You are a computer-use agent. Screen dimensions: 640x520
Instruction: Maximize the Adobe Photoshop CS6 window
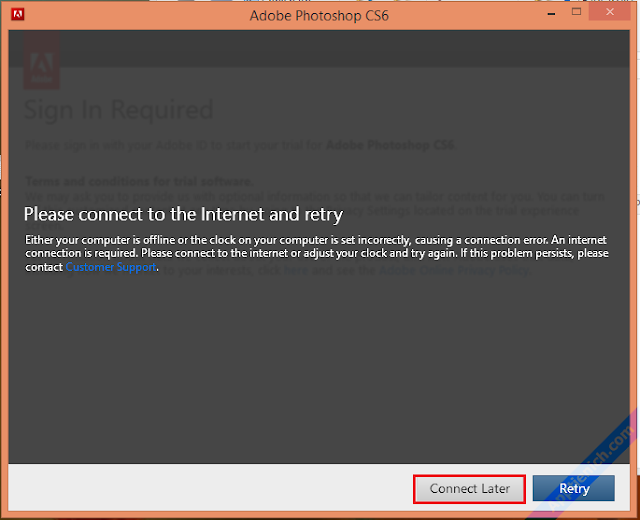click(x=576, y=12)
